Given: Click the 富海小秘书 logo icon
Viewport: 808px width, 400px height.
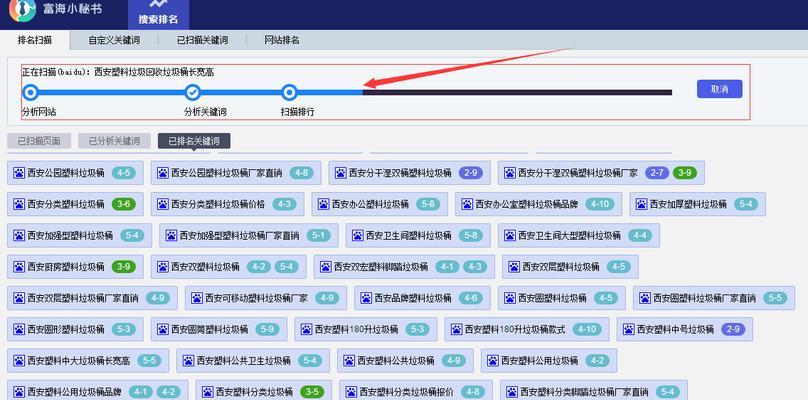Looking at the screenshot, I should (x=23, y=9).
